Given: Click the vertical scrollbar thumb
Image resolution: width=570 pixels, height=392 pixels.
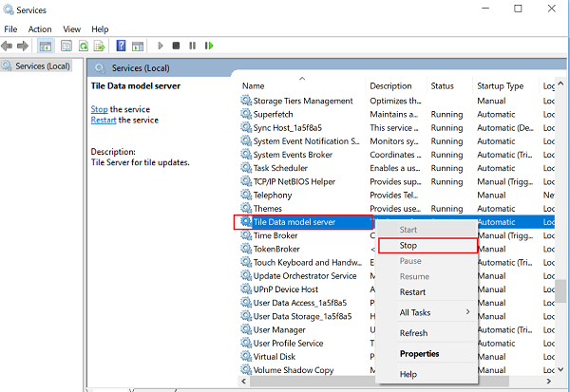Looking at the screenshot, I should click(x=560, y=291).
